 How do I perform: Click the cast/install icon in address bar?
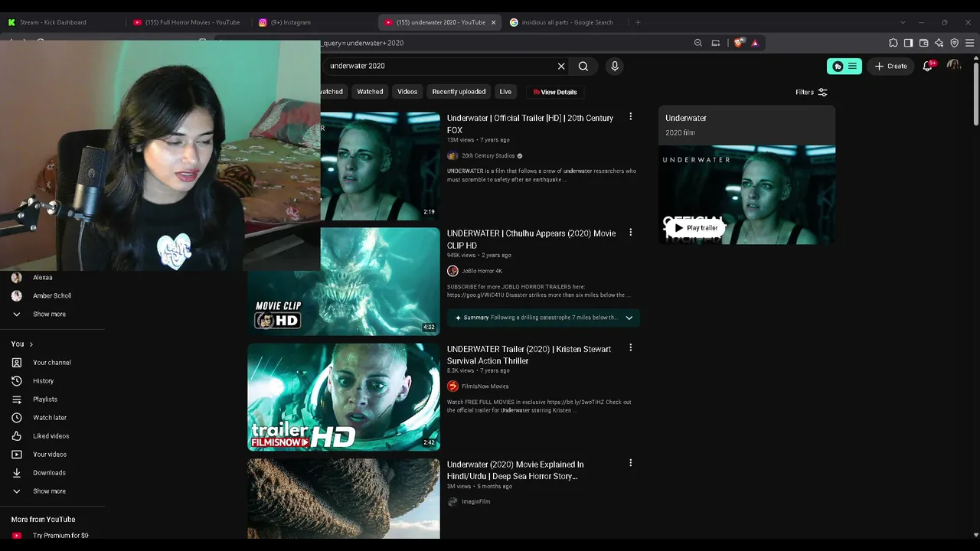pyautogui.click(x=716, y=43)
